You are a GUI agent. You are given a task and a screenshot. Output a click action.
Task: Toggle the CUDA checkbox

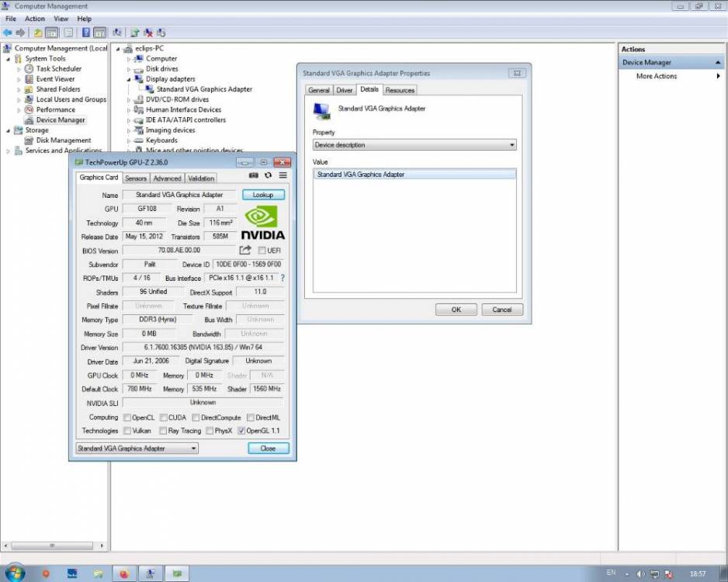(164, 417)
